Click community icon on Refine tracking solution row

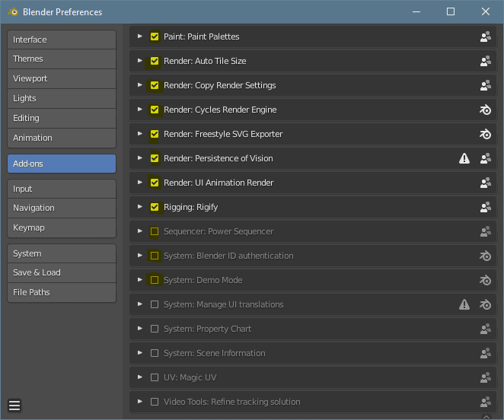(486, 402)
